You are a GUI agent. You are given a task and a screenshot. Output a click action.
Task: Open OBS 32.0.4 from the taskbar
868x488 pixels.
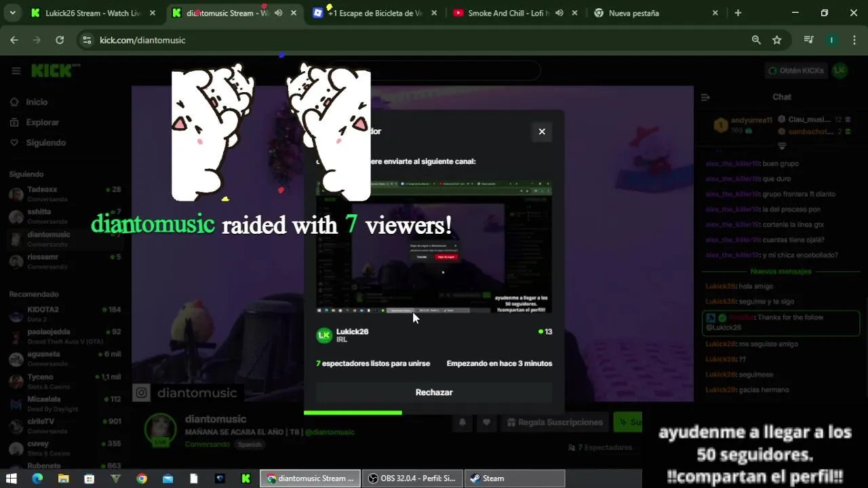tap(412, 479)
